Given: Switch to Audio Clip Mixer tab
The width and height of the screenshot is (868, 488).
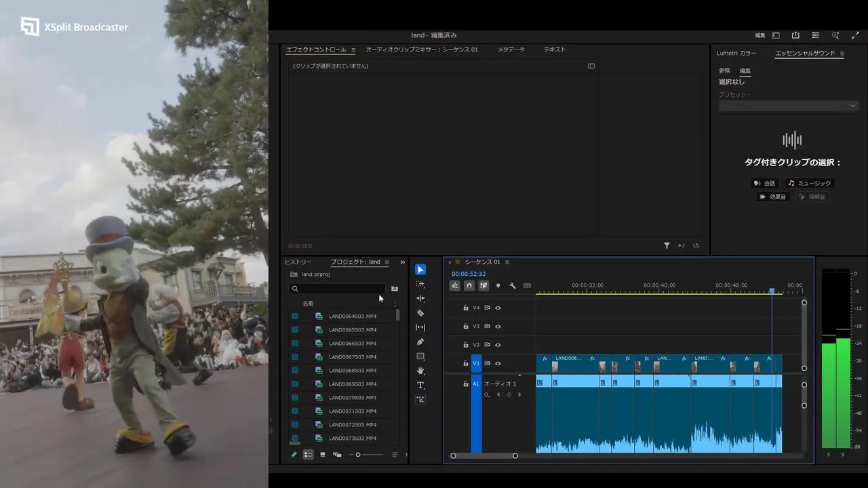Looking at the screenshot, I should click(x=422, y=49).
